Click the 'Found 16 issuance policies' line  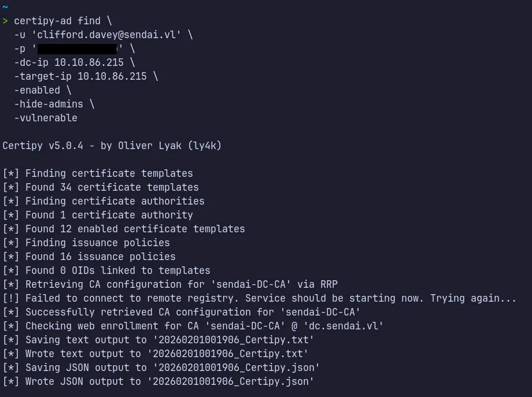coord(100,257)
